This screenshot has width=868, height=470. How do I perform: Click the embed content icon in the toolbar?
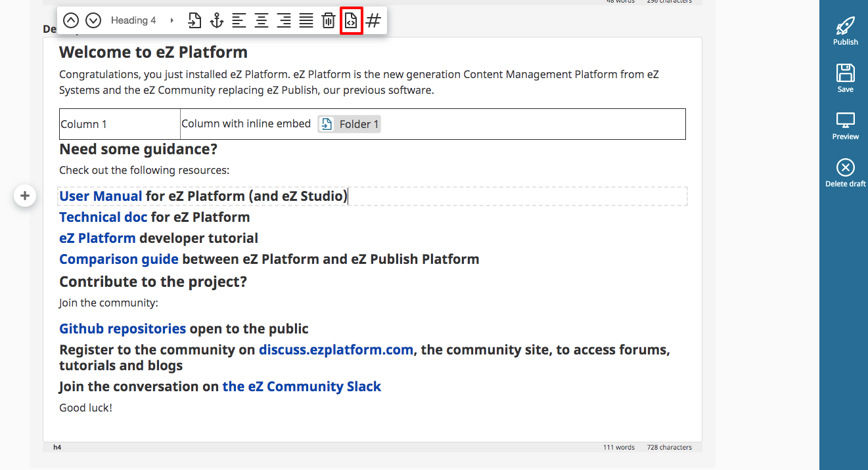click(194, 20)
